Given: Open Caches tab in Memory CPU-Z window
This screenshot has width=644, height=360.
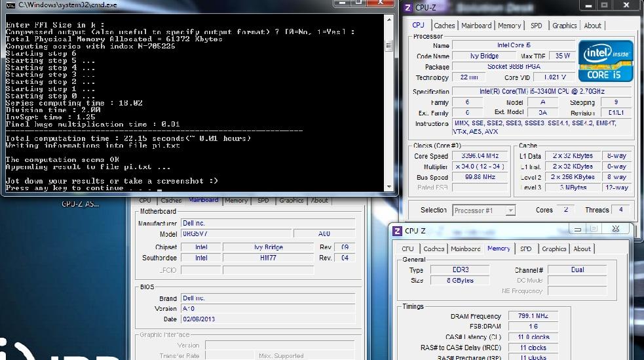Looking at the screenshot, I should (434, 249).
